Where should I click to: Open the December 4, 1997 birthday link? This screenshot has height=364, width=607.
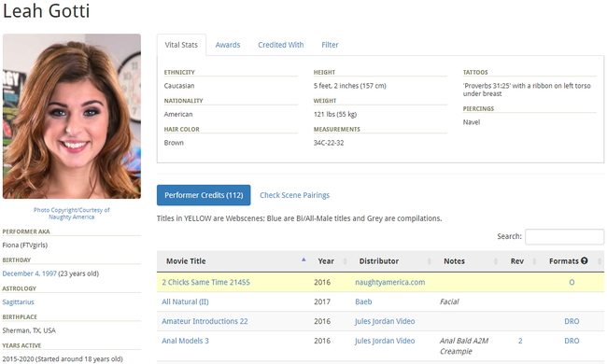[x=30, y=273]
